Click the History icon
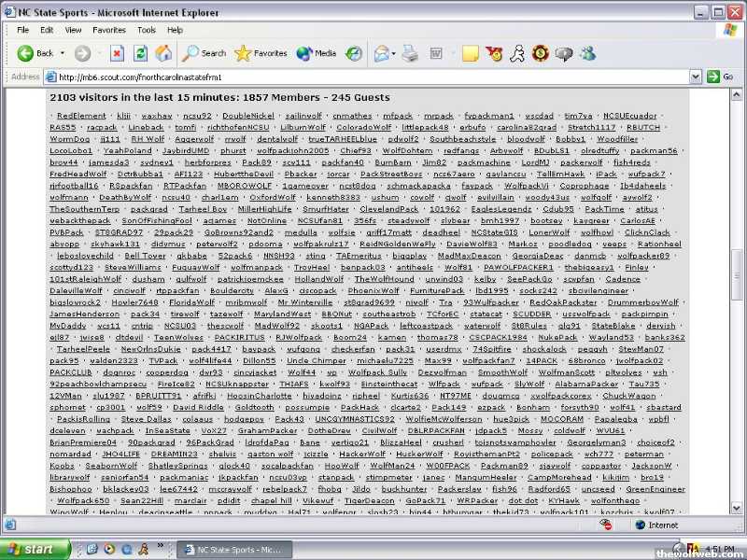The height and width of the screenshot is (560, 747). click(354, 53)
